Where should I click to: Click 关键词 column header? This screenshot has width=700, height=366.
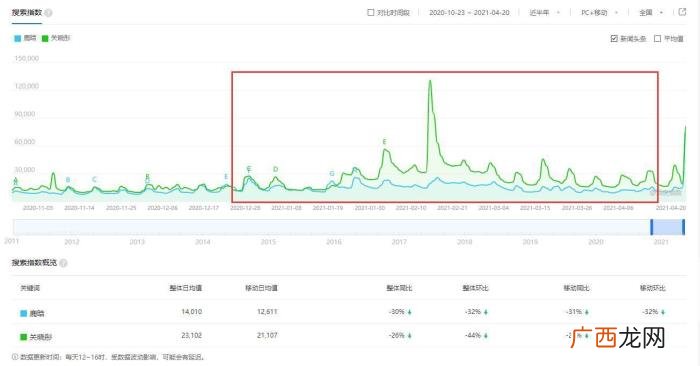[30, 288]
